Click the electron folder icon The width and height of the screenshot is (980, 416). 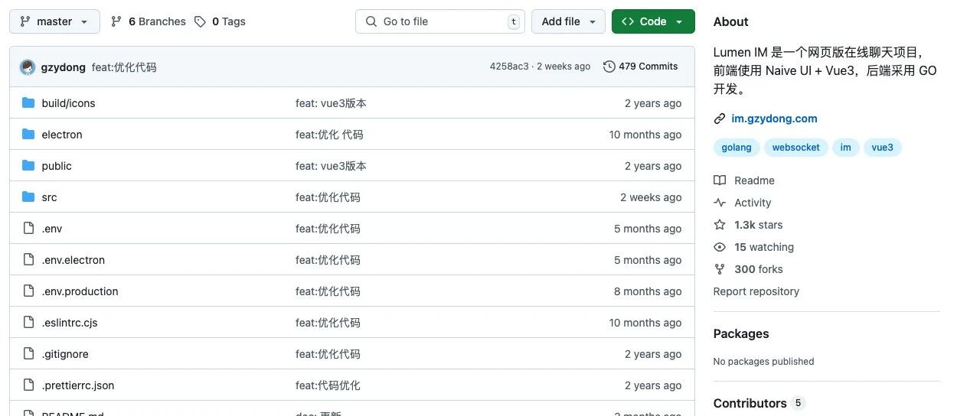coord(29,135)
